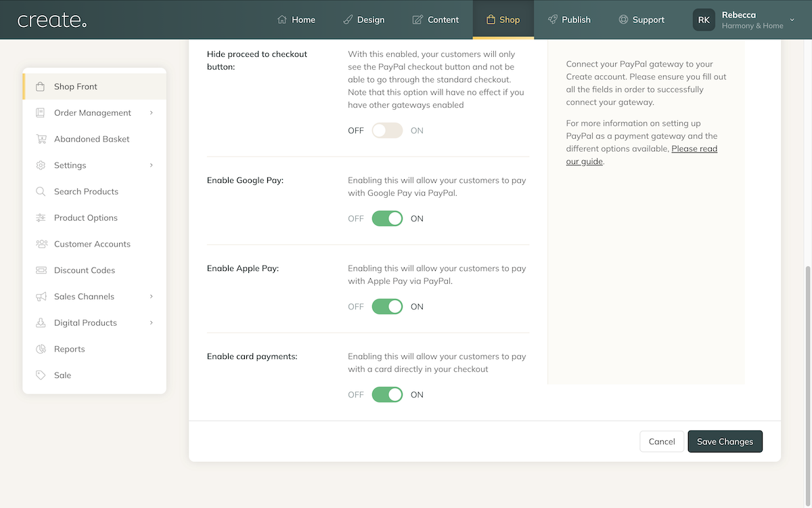
Task: Click the 'Enable Apple Pay:' label
Action: (x=243, y=268)
